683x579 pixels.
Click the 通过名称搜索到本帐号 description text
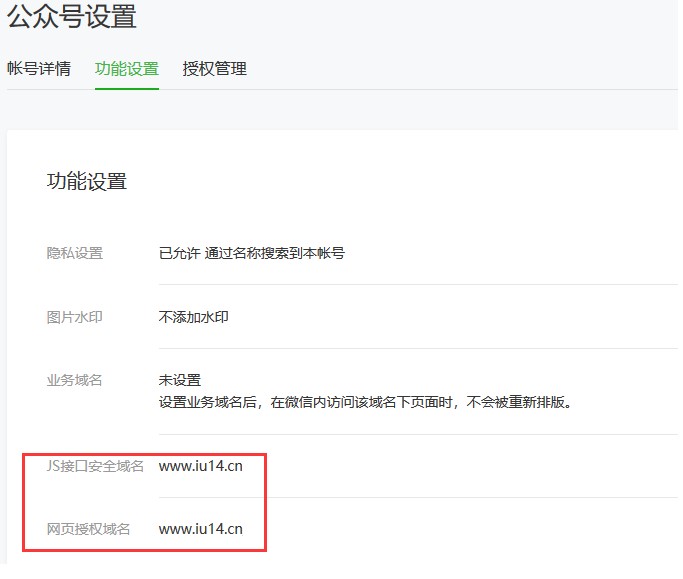pyautogui.click(x=275, y=253)
